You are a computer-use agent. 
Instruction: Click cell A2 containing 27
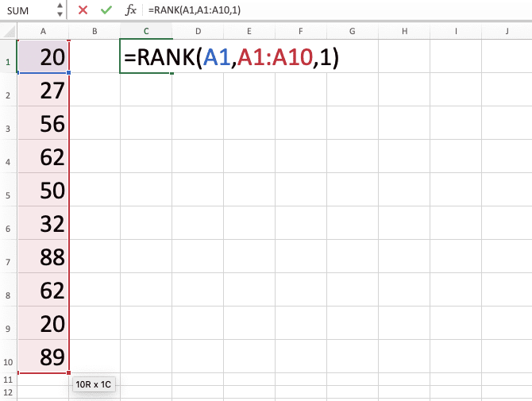pos(43,90)
